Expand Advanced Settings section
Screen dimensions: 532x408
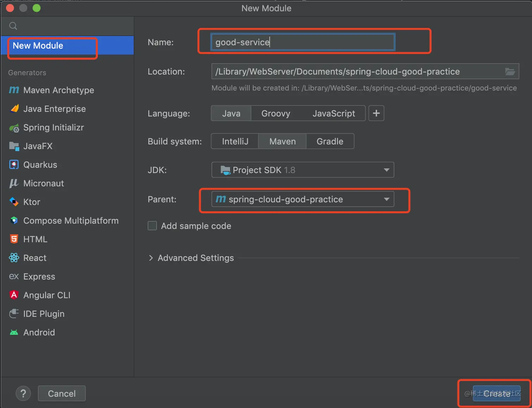(x=151, y=258)
